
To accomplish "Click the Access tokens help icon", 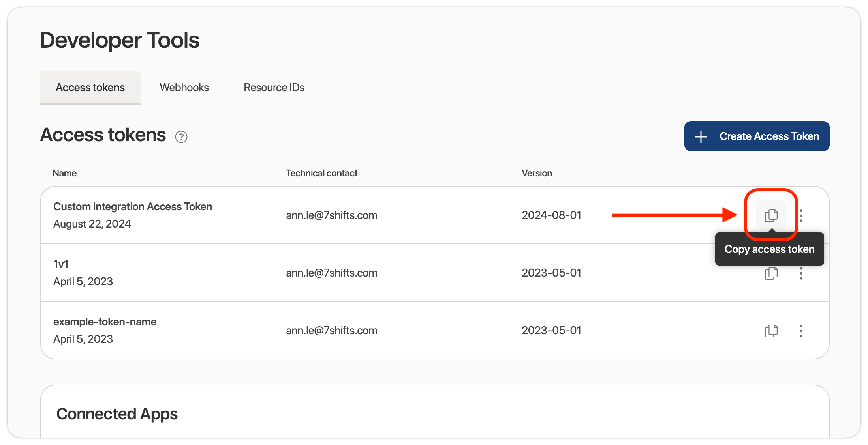I will (x=181, y=137).
